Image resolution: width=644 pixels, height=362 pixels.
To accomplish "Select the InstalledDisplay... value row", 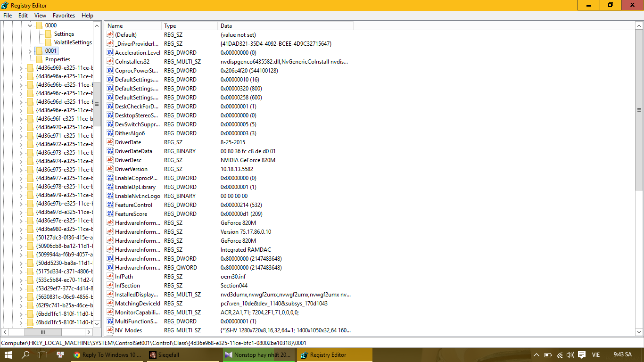I will [x=230, y=295].
